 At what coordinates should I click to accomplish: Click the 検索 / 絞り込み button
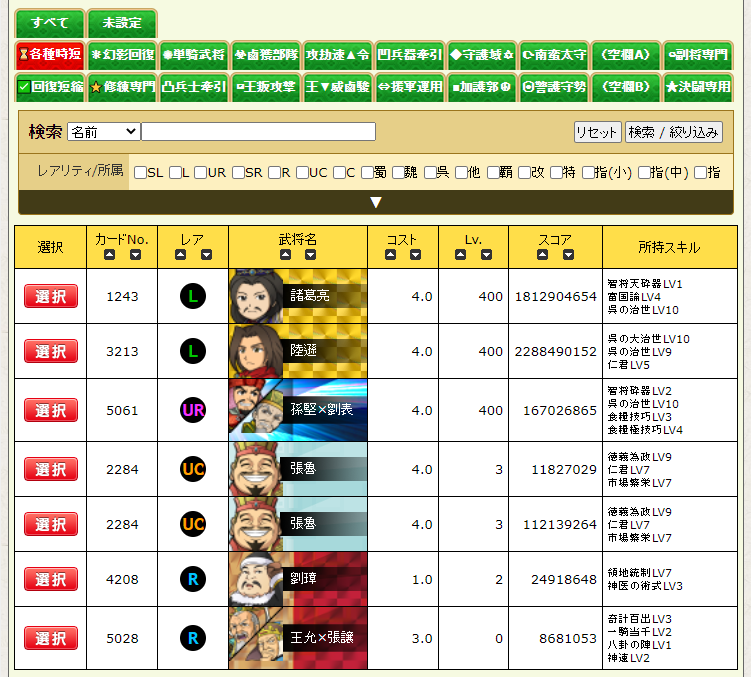[x=673, y=132]
